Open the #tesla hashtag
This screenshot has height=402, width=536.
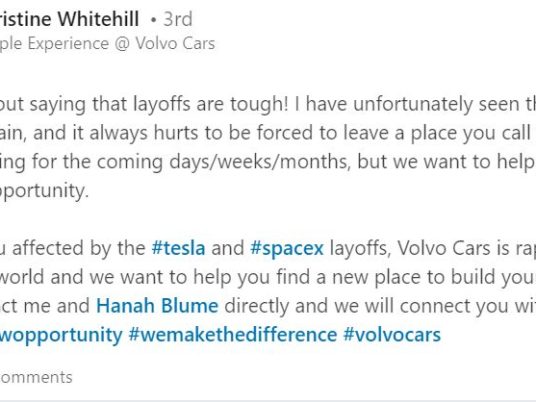178,248
